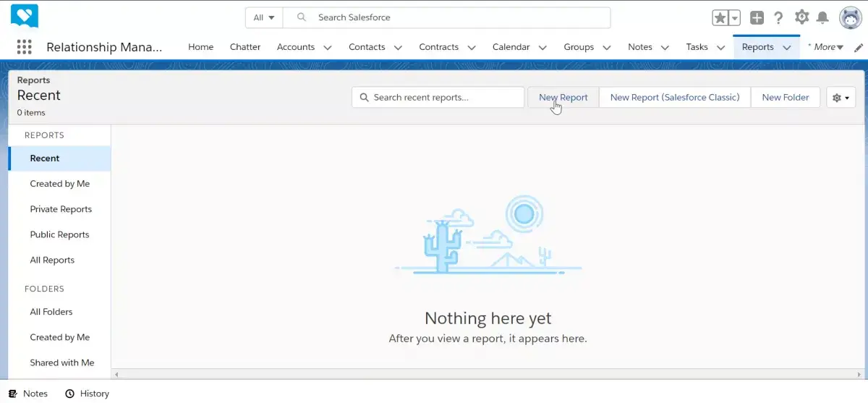This screenshot has width=868, height=403.
Task: Click the New Report button
Action: 563,97
